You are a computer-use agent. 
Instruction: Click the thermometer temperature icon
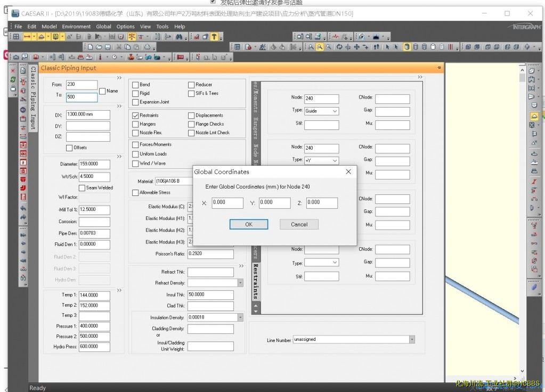point(100,57)
